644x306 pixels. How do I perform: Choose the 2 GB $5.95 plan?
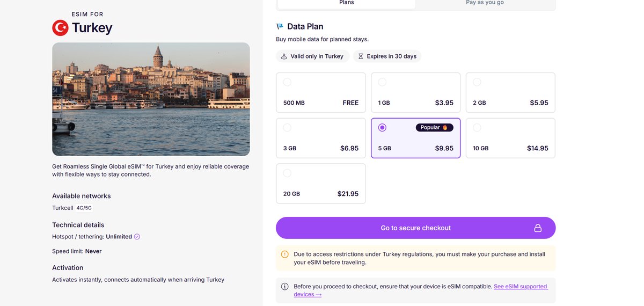coord(510,92)
